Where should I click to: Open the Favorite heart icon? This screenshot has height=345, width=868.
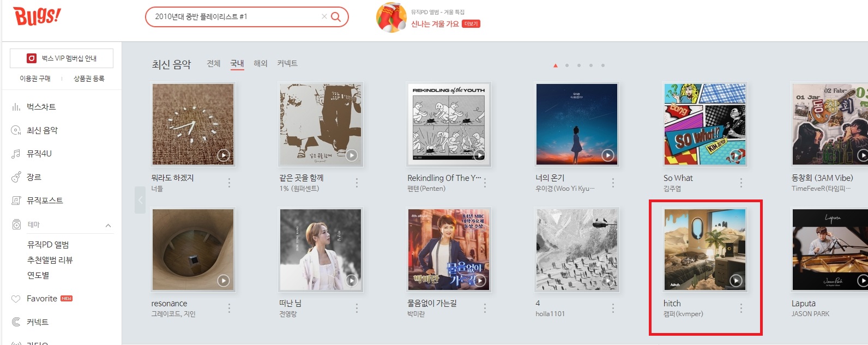(16, 299)
